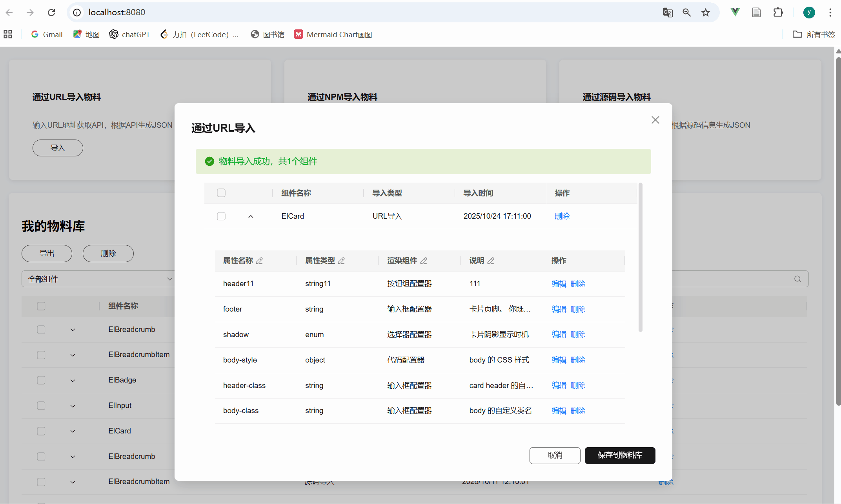This screenshot has width=841, height=504.
Task: Click the 删除 link on the ElCard import row
Action: pyautogui.click(x=562, y=216)
